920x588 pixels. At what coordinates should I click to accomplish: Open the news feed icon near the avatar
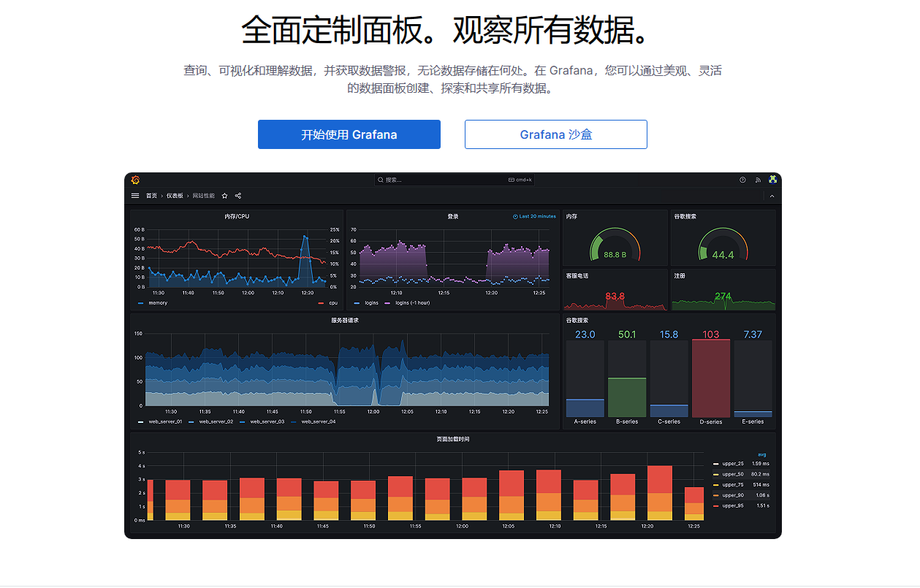tap(758, 180)
